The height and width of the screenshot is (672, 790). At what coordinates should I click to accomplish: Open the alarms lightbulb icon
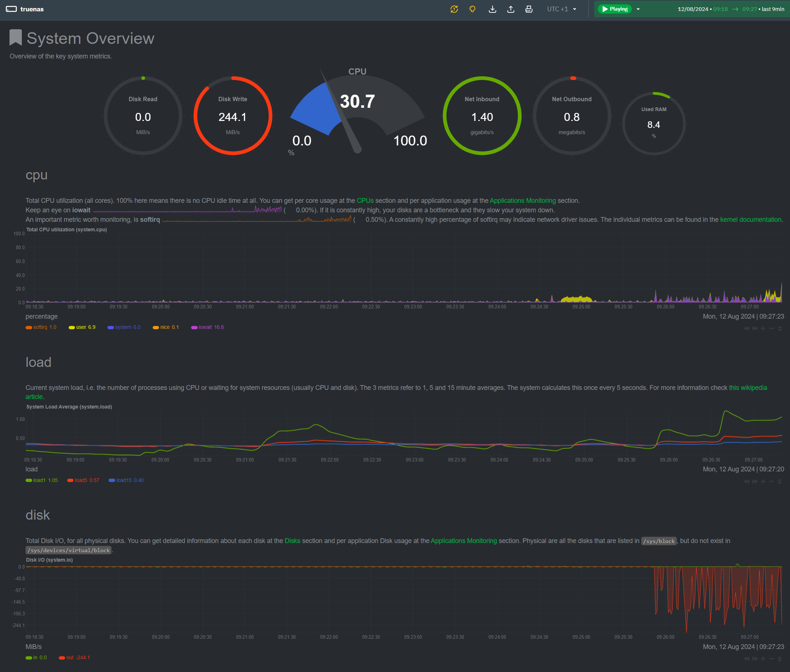[472, 9]
